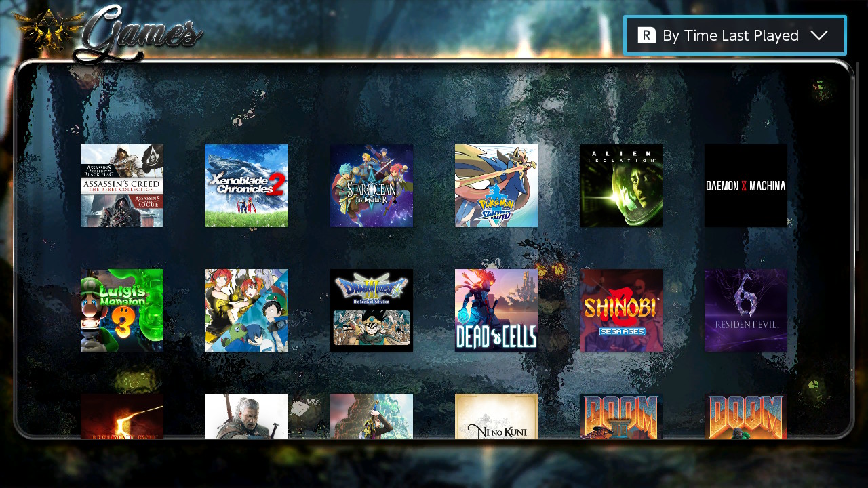Open Alien Isolation

pos(621,186)
